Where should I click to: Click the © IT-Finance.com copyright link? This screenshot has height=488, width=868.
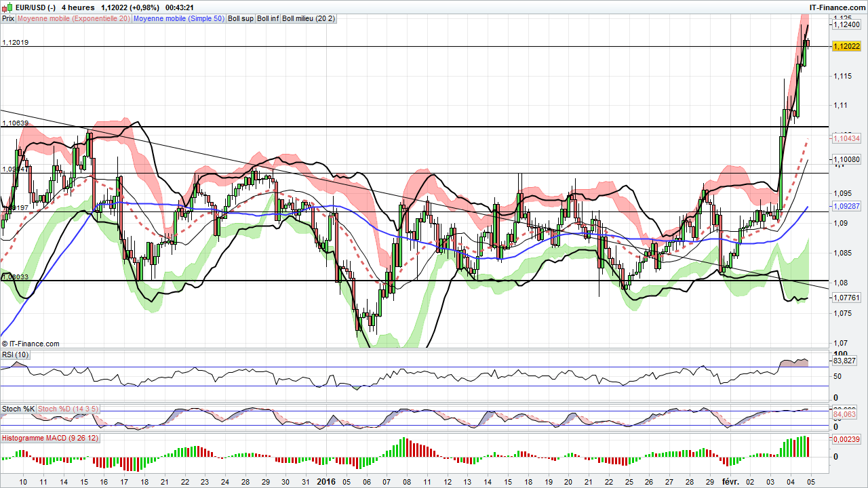[x=31, y=344]
